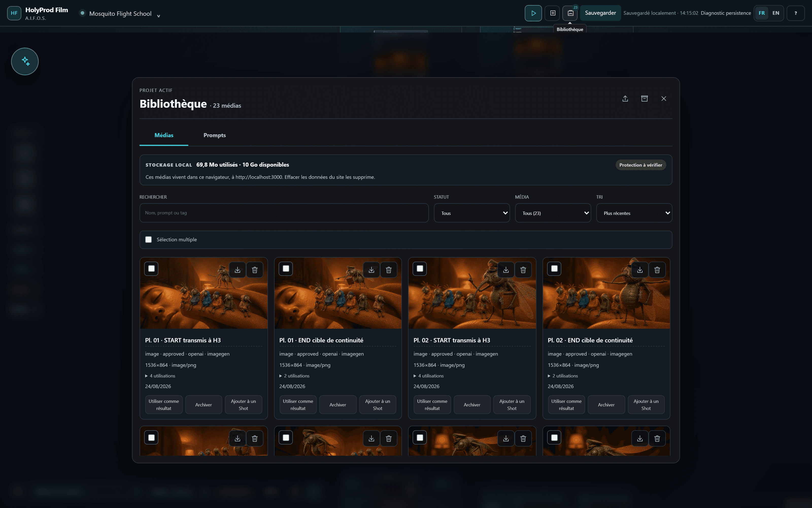Viewport: 812px width, 508px height.
Task: Switch interface language to EN
Action: click(776, 13)
